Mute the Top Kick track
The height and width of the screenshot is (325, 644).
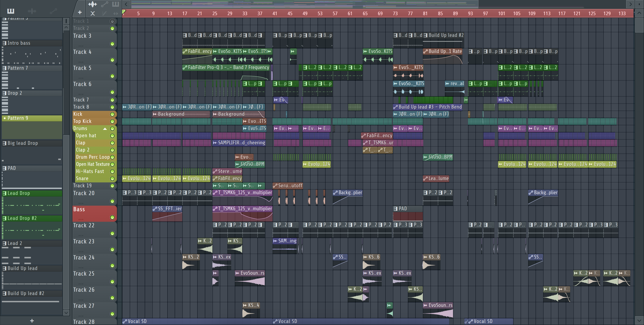coord(112,121)
